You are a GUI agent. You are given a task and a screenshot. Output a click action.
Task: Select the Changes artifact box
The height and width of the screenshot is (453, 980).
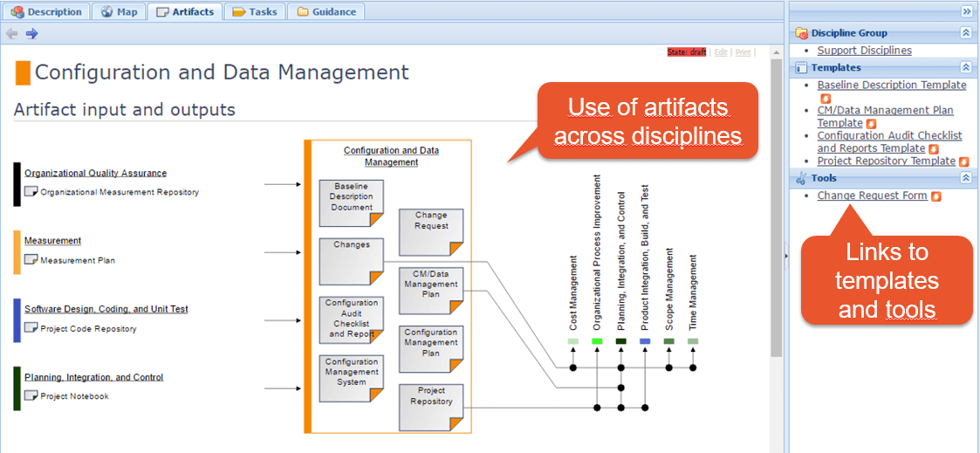coord(352,261)
